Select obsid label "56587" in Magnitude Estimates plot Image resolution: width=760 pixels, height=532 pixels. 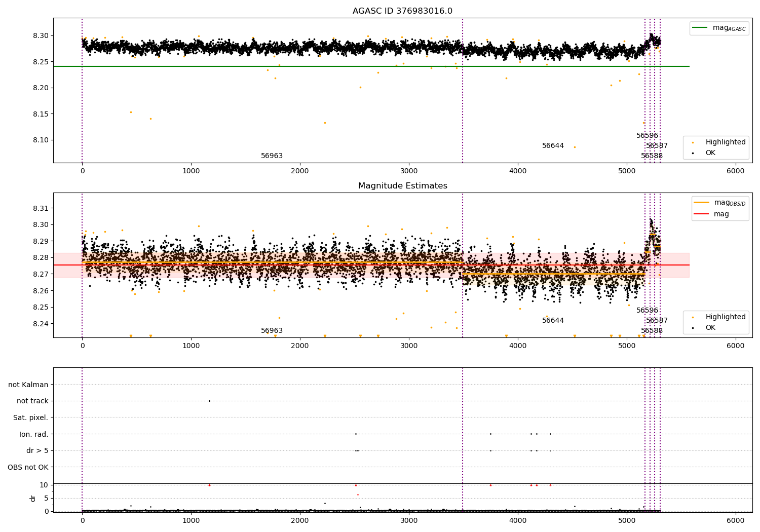[x=657, y=321]
